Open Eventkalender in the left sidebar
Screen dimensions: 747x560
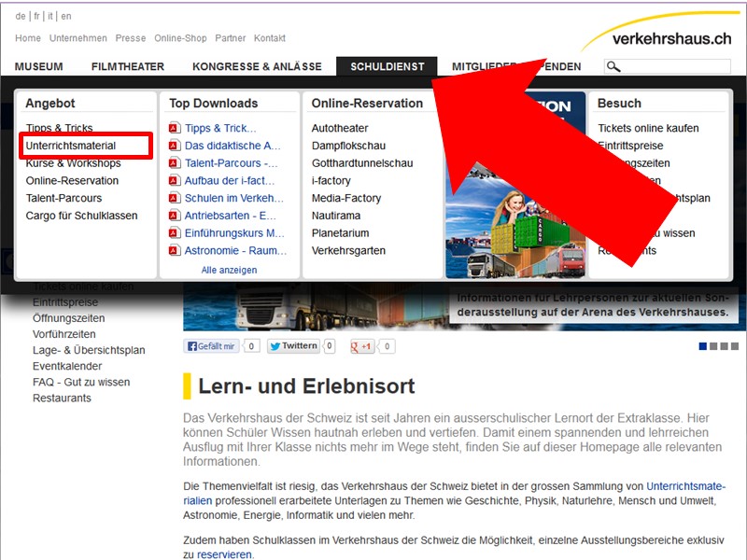pyautogui.click(x=67, y=366)
